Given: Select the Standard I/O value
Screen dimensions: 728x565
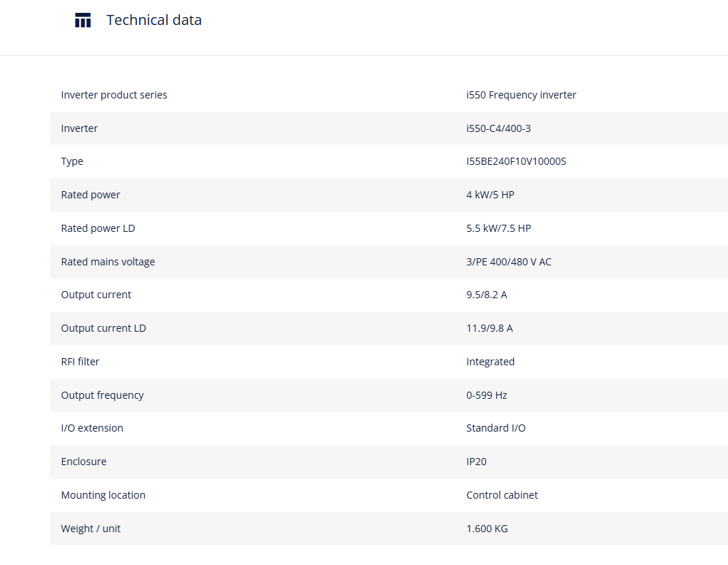Looking at the screenshot, I should pyautogui.click(x=495, y=428).
